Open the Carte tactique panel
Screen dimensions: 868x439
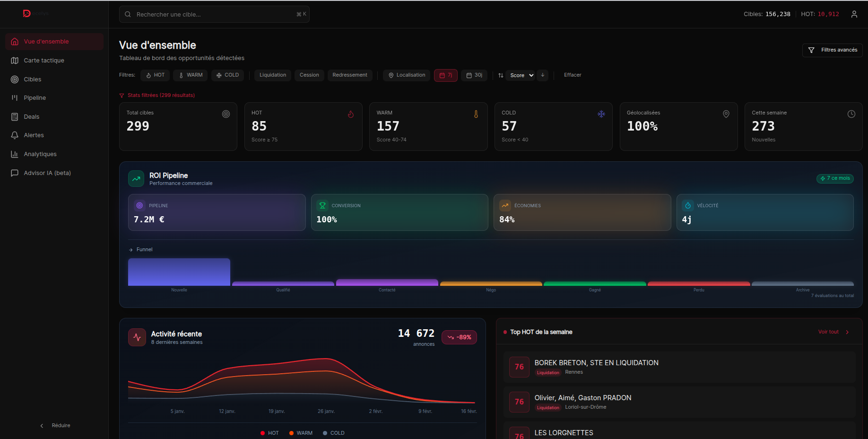pyautogui.click(x=44, y=60)
